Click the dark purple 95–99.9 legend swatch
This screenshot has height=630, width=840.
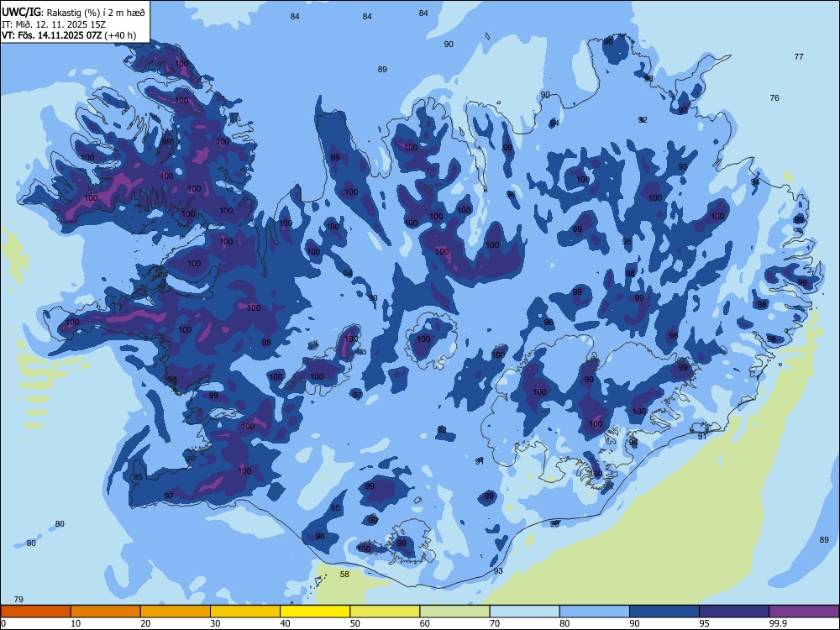(x=734, y=612)
